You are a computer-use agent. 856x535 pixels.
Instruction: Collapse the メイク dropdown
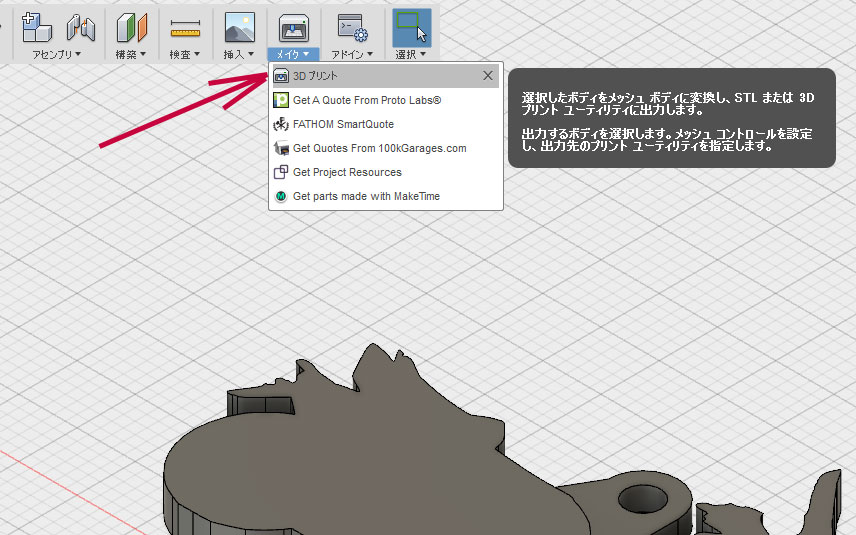294,54
